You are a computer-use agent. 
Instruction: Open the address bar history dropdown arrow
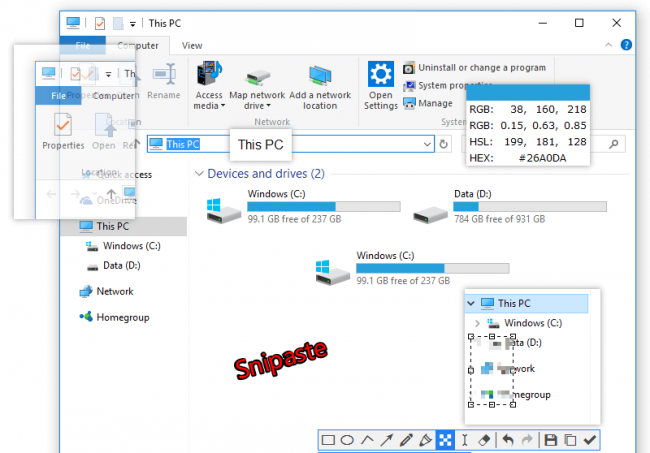(427, 144)
